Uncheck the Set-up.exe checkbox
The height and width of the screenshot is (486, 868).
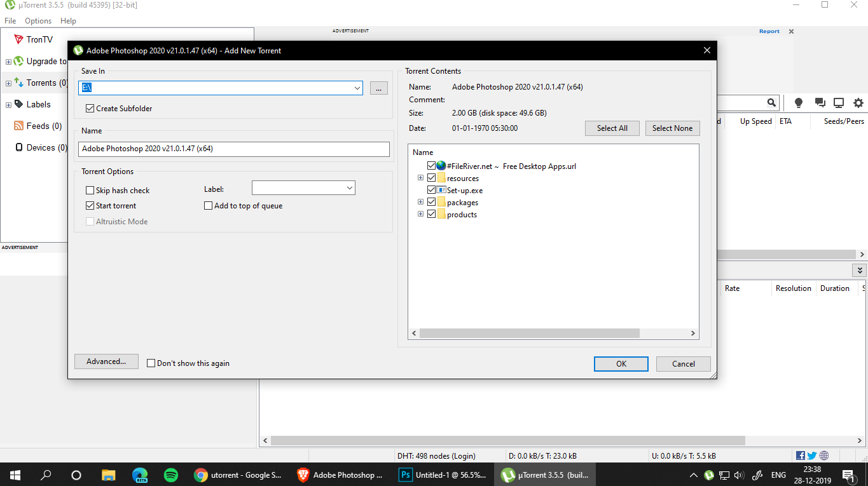tap(432, 190)
